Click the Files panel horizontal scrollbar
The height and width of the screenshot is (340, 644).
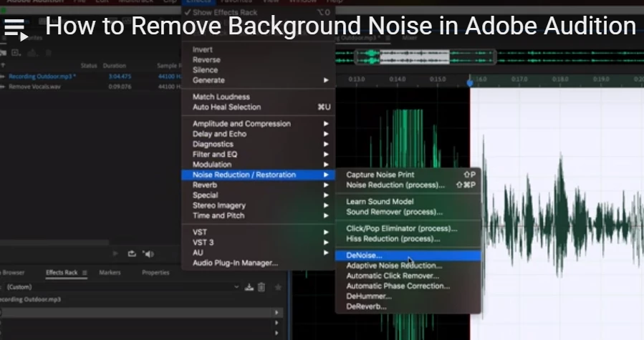coord(54,243)
